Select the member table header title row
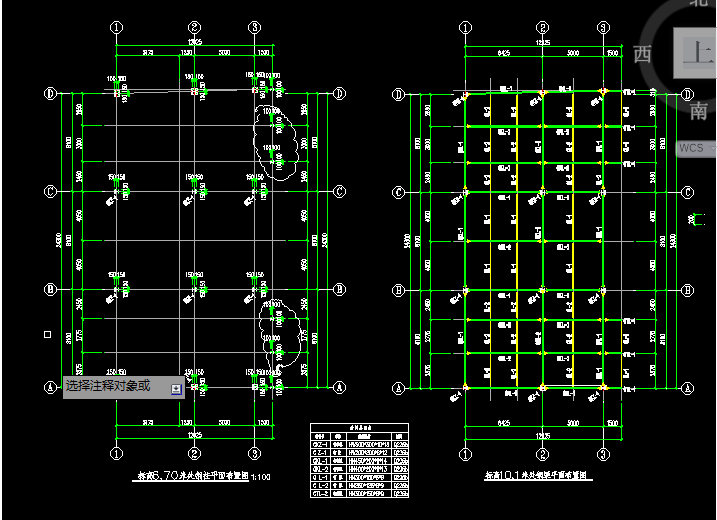 tap(359, 428)
